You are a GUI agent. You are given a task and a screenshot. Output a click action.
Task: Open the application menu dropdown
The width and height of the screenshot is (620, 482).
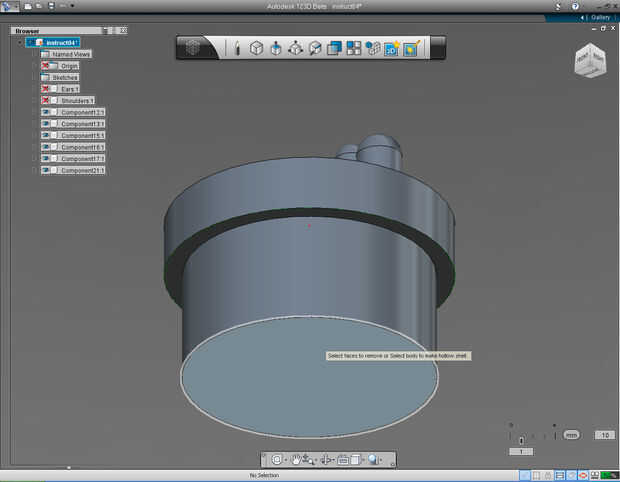pos(10,6)
